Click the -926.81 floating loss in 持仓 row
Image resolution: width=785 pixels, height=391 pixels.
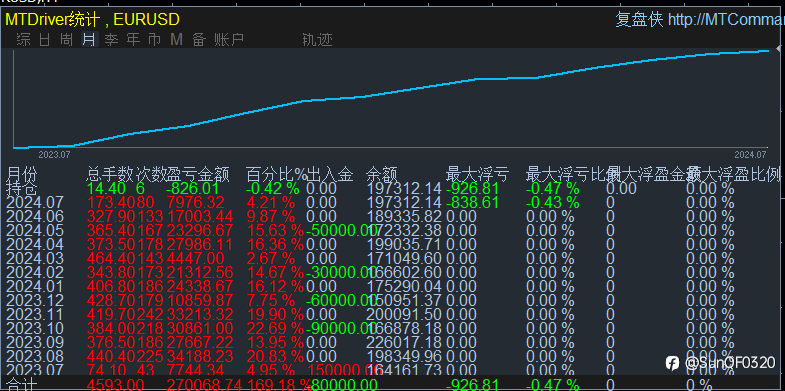[473, 189]
